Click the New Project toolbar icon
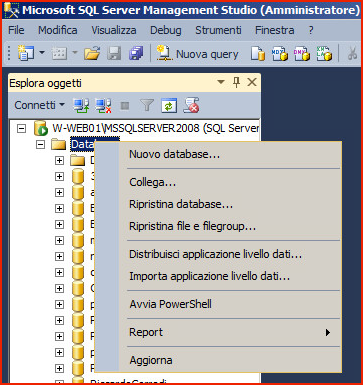The height and width of the screenshot is (385, 363). coord(26,53)
